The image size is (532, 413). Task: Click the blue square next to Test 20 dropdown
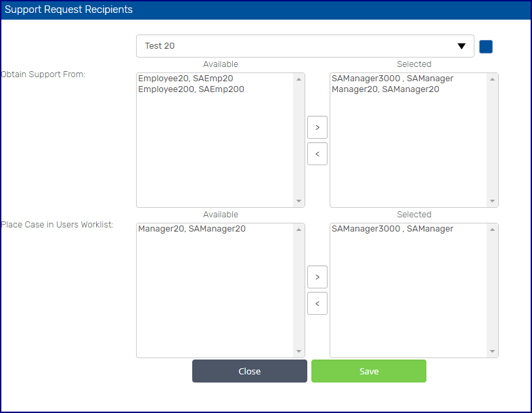(x=486, y=47)
